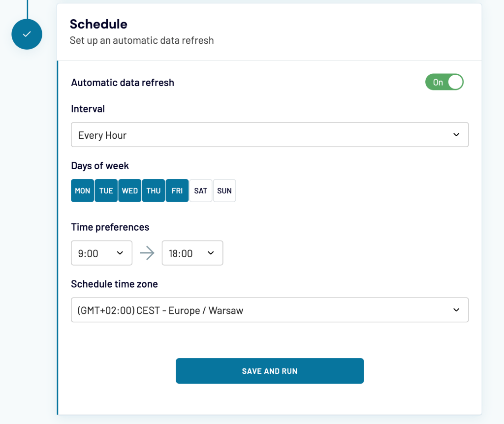Open the Europe / Warsaw time zone dropdown

tap(270, 310)
